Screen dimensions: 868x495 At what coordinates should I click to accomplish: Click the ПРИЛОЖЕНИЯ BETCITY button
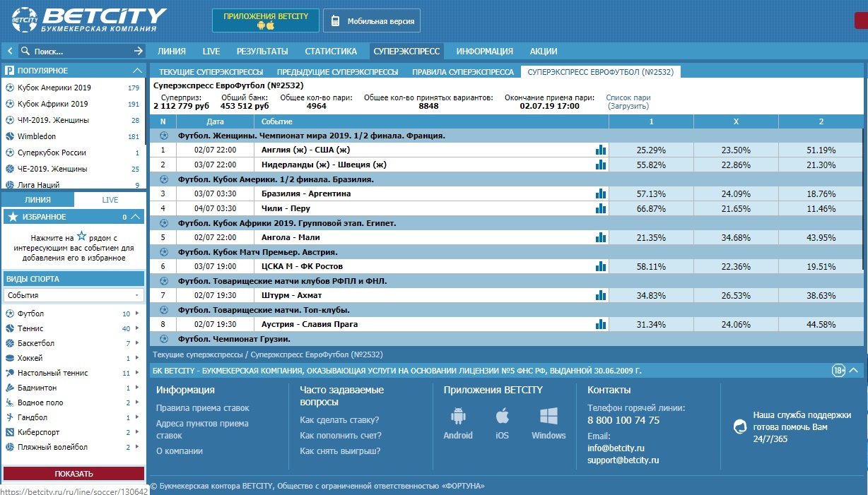click(266, 20)
